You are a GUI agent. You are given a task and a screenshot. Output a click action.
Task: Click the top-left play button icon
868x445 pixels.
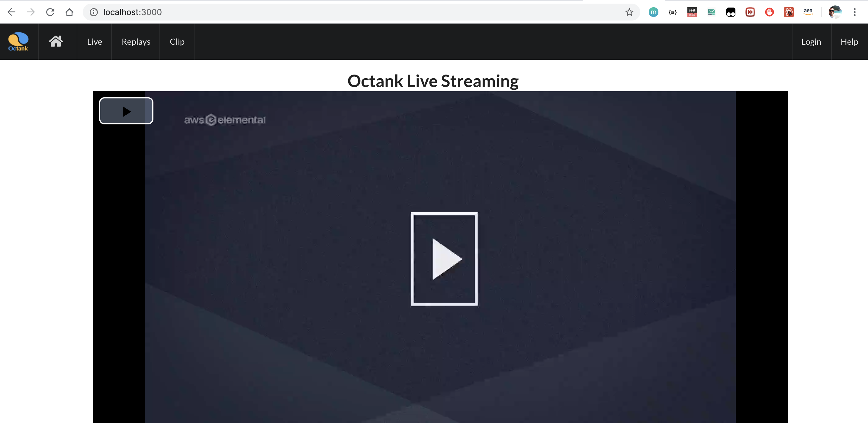click(x=125, y=111)
